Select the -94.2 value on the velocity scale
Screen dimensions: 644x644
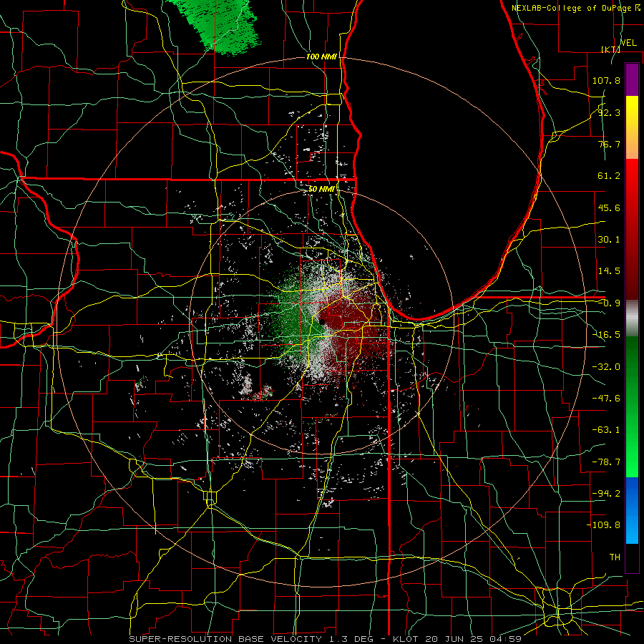[x=606, y=494]
